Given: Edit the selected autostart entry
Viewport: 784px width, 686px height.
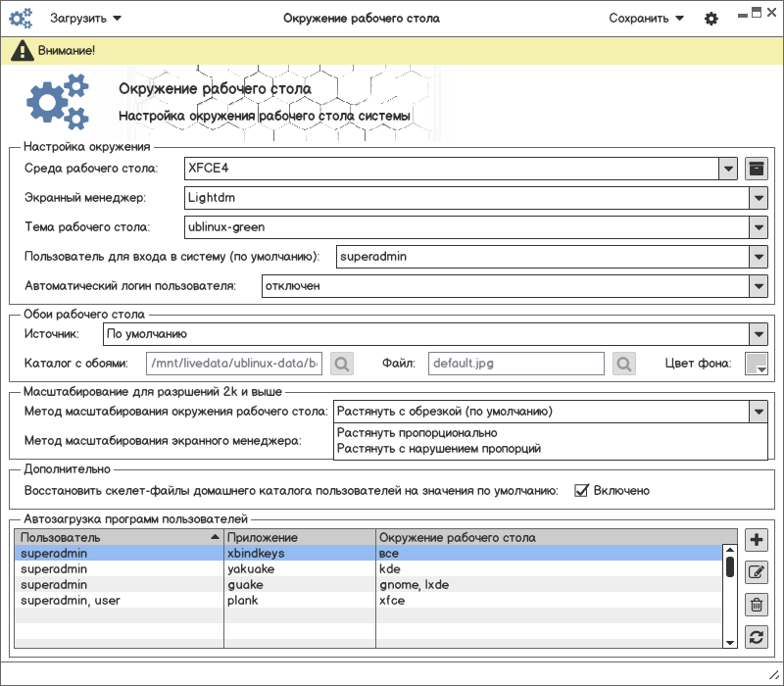Looking at the screenshot, I should (x=756, y=572).
